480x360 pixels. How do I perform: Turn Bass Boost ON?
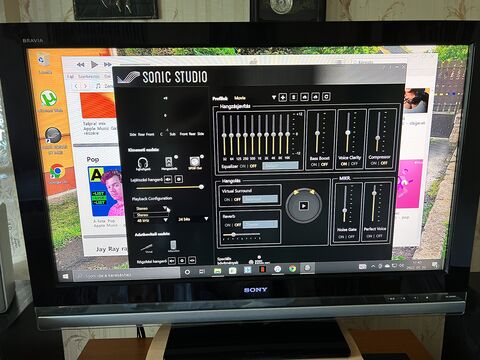tap(314, 164)
